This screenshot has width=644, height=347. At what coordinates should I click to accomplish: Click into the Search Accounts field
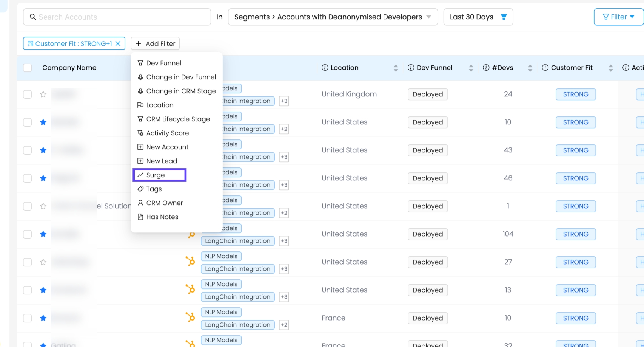(117, 17)
